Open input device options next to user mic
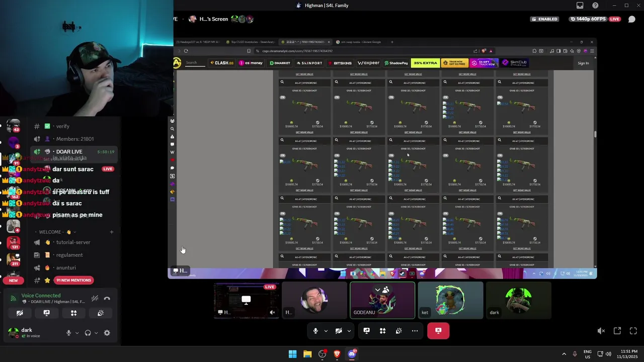This screenshot has width=644, height=362. [77, 333]
